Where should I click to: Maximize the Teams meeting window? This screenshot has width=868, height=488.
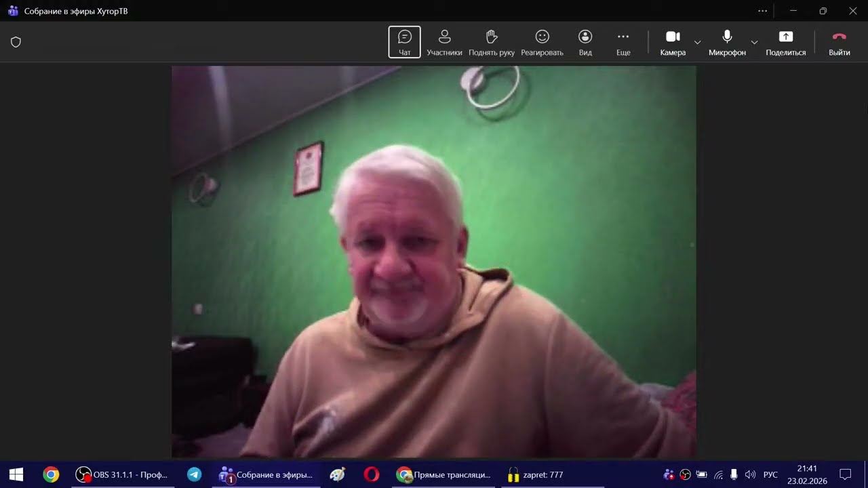pyautogui.click(x=823, y=11)
